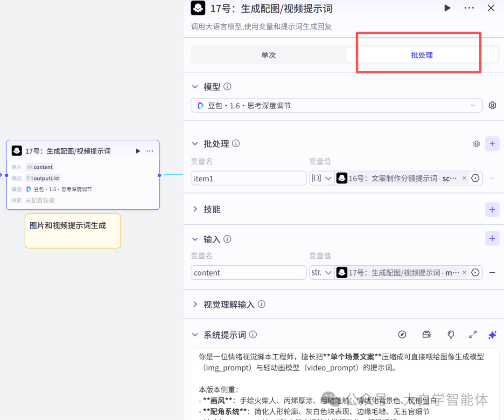
Task: Open the 豆包 1.6 model dropdown
Action: (x=336, y=106)
